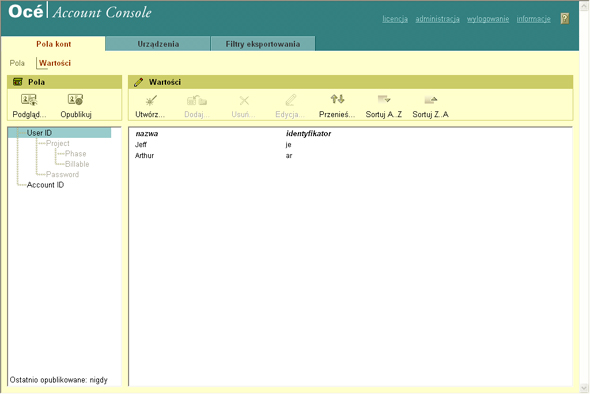Switch to the Urządzenia tab
590x394 pixels.
pyautogui.click(x=158, y=44)
